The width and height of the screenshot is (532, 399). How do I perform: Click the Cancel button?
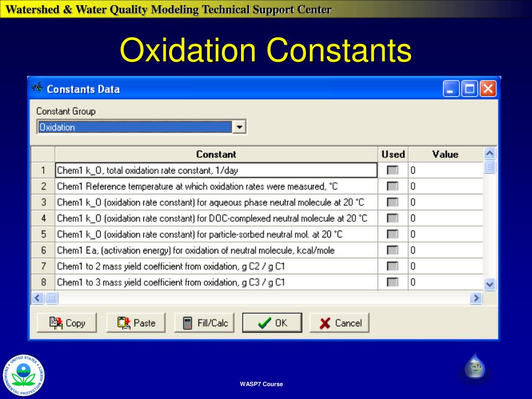pos(339,323)
